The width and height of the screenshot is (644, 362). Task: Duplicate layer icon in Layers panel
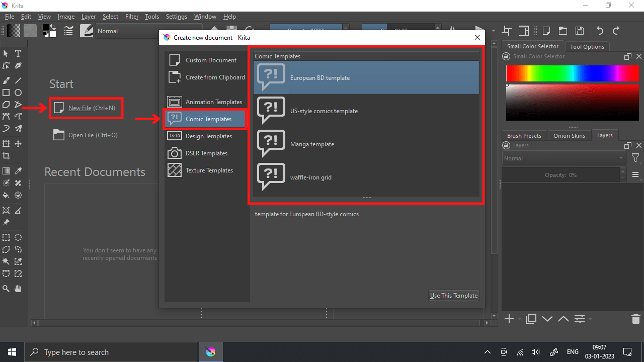coord(531,319)
